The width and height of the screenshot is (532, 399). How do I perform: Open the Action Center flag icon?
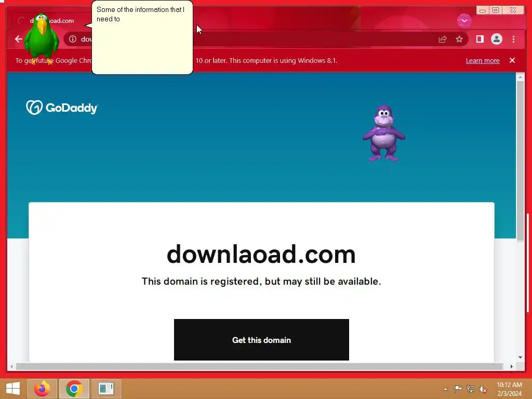pyautogui.click(x=458, y=389)
